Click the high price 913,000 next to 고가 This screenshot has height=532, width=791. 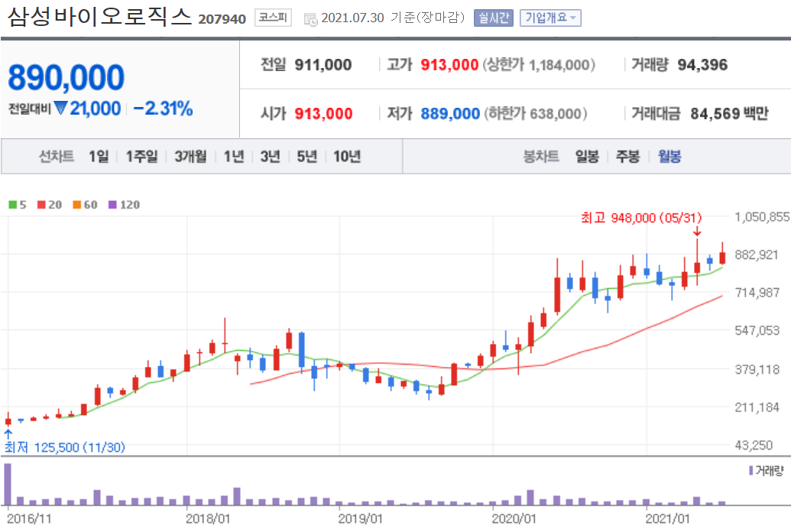(449, 65)
